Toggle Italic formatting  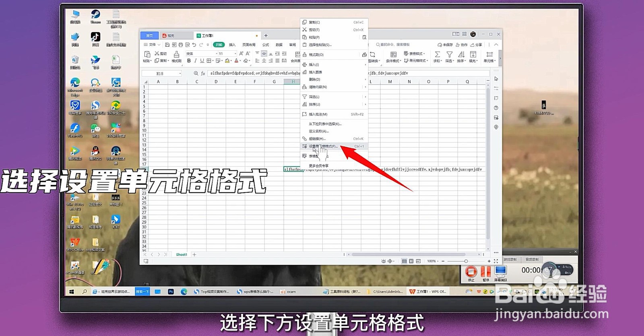195,61
